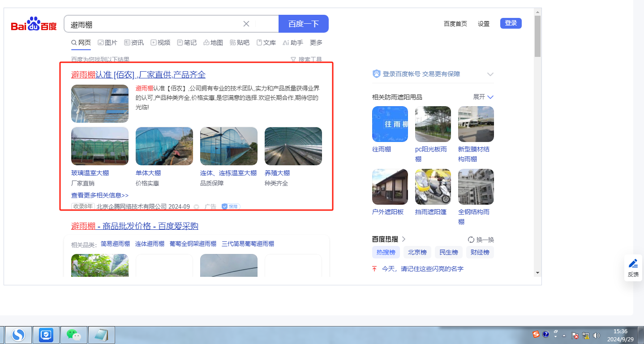Screen dimensions: 644x344
Task: Open the 文库 tab
Action: pyautogui.click(x=266, y=43)
